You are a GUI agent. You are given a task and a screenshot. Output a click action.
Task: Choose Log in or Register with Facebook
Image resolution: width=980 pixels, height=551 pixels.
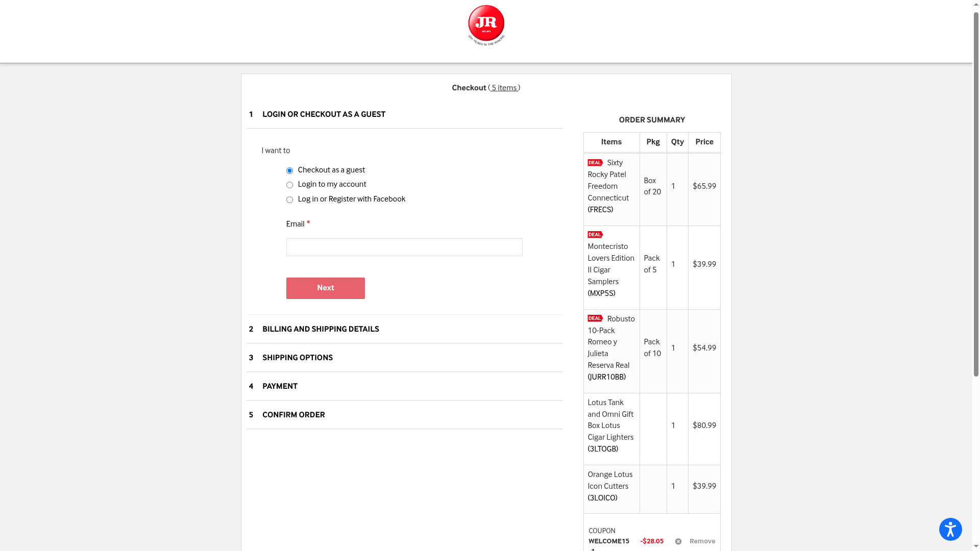(x=289, y=200)
